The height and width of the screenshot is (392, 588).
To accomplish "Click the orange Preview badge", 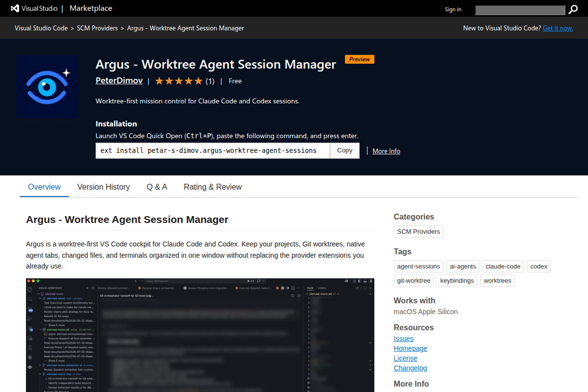I will point(360,59).
